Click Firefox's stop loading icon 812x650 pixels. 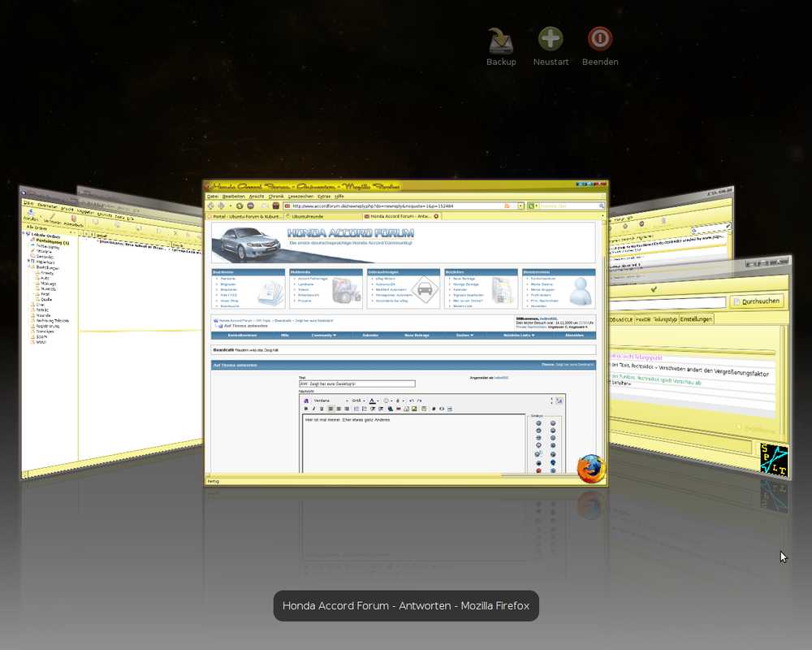251,206
